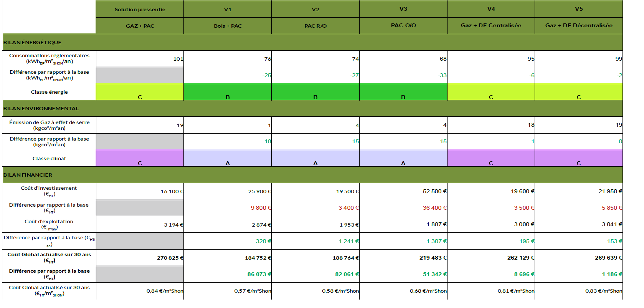This screenshot has height=308, width=644.
Task: Select investment cost 16 100 €
Action: pos(140,191)
